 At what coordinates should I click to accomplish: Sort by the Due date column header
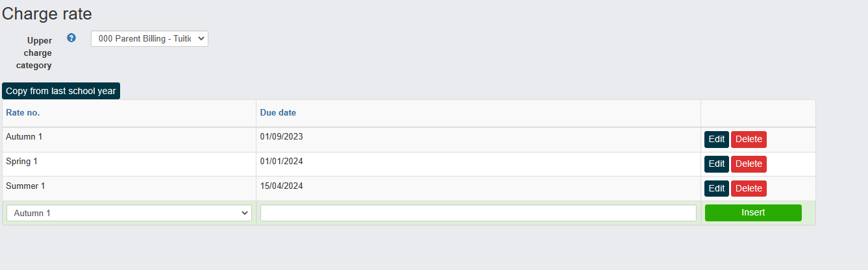click(x=278, y=113)
